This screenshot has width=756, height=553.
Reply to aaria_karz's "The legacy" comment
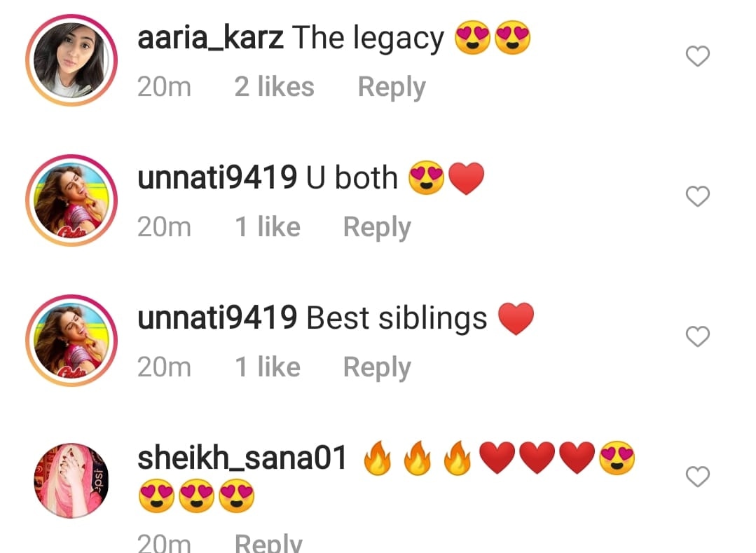pyautogui.click(x=392, y=88)
